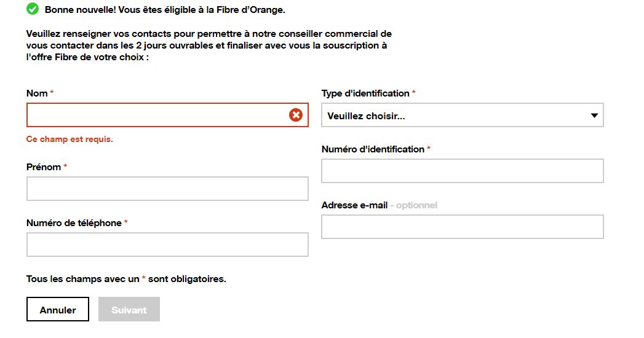Click the 'Bonne nouvelle!' eligibility message

[x=165, y=10]
